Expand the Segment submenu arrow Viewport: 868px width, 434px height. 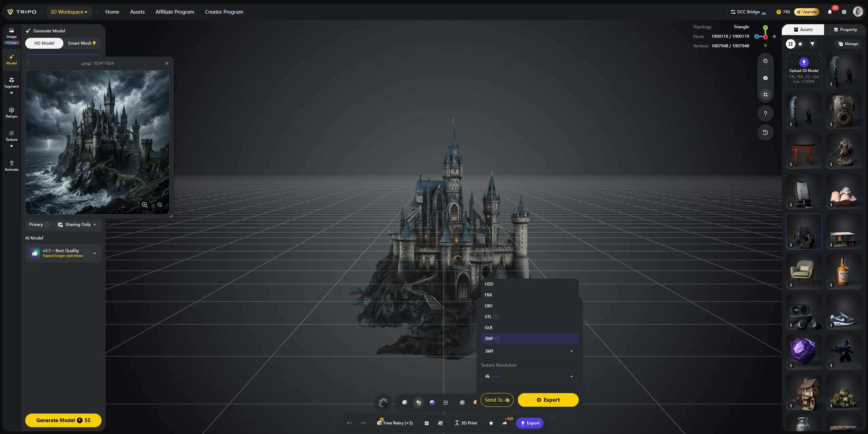(x=12, y=93)
